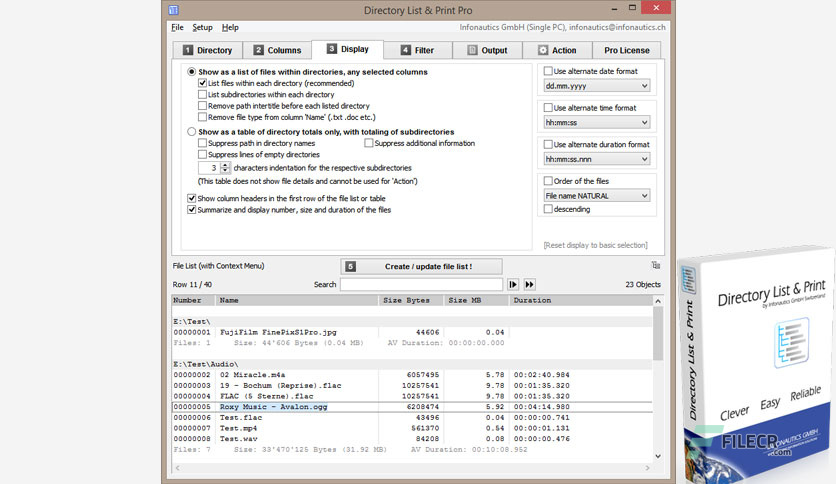Check 'Order of the files'

pyautogui.click(x=548, y=181)
